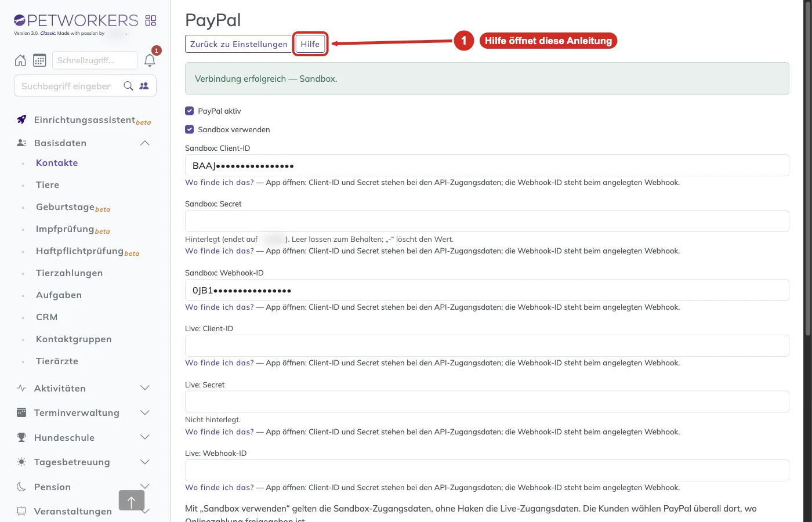Screen dimensions: 812x522
Task: Click the magnifier search icon
Action: point(129,86)
